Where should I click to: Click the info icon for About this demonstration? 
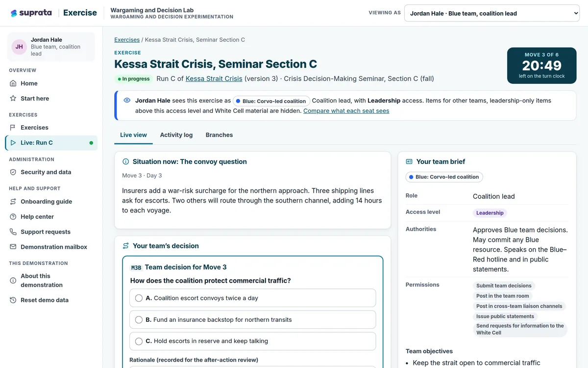pos(13,281)
